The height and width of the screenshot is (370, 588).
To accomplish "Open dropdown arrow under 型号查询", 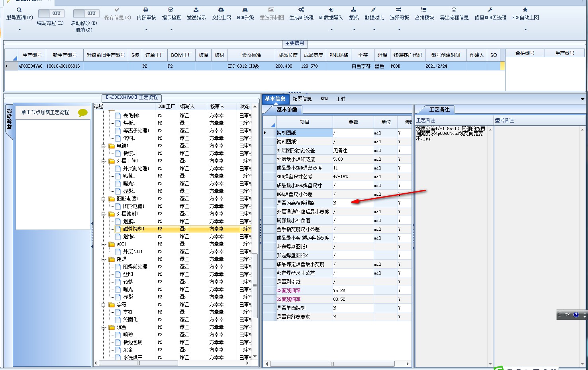I will 19,29.
